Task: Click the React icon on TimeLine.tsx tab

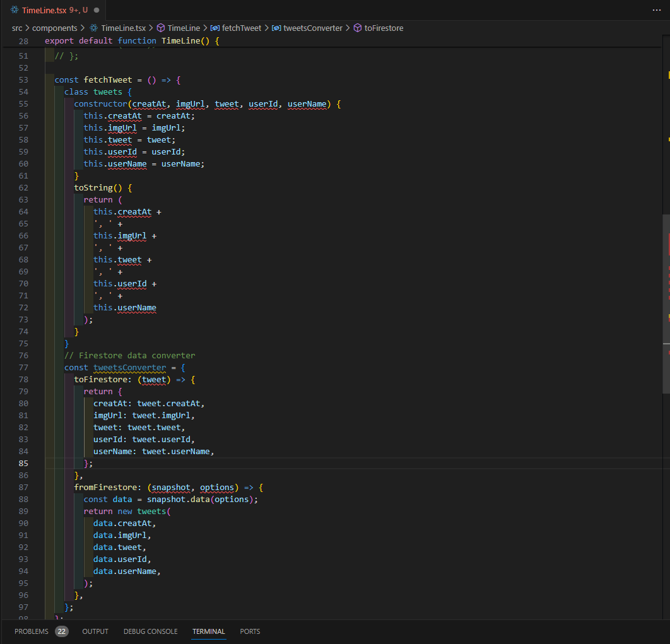Action: [x=15, y=10]
